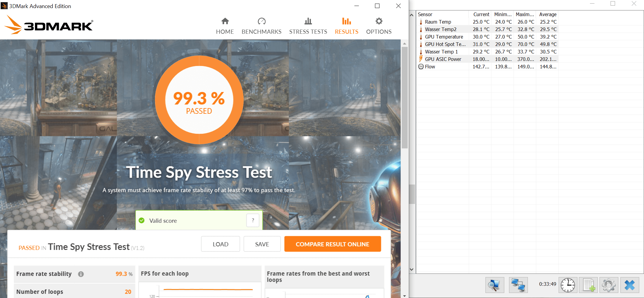The width and height of the screenshot is (644, 298).
Task: Open the OPTIONS tab
Action: coord(379,26)
